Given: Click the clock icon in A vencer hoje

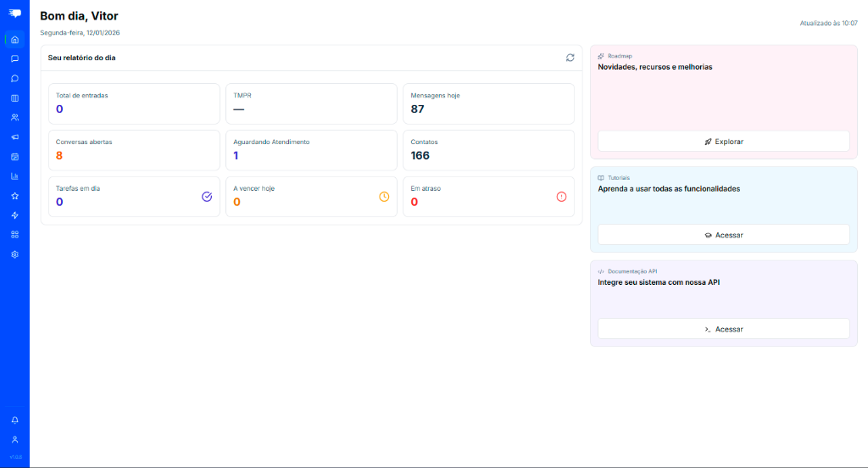Looking at the screenshot, I should coord(384,197).
